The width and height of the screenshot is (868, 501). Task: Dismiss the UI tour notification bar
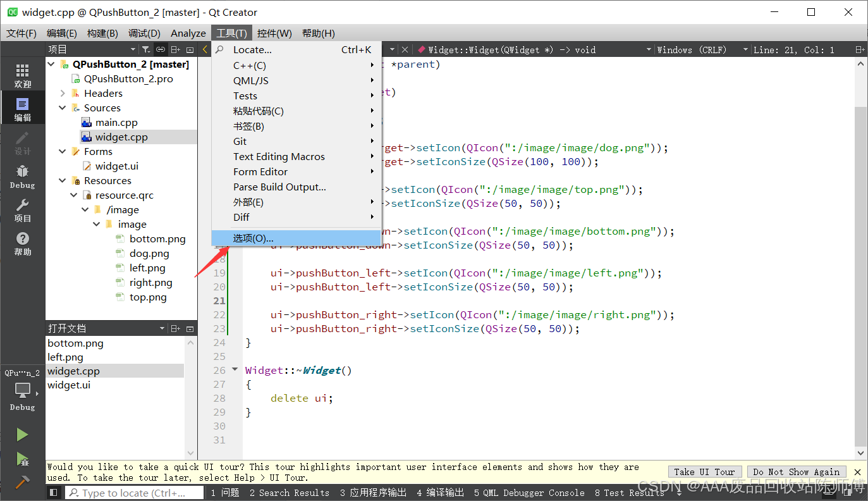pos(857,472)
